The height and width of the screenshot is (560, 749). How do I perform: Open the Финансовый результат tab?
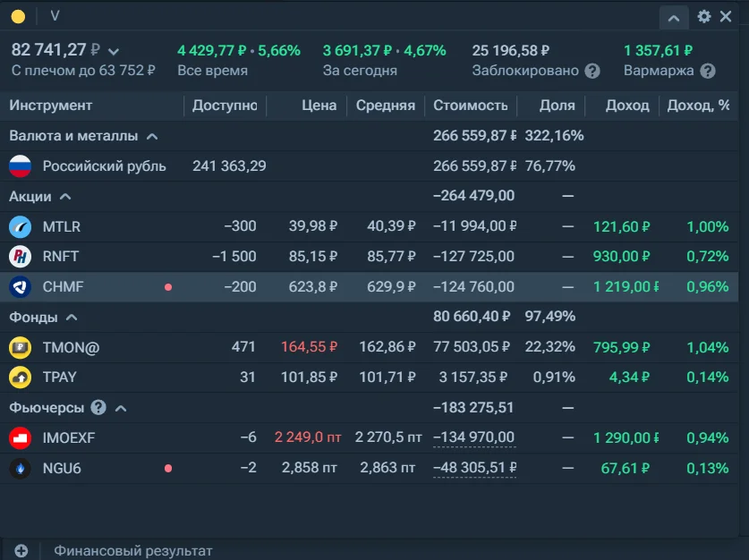[x=132, y=551]
